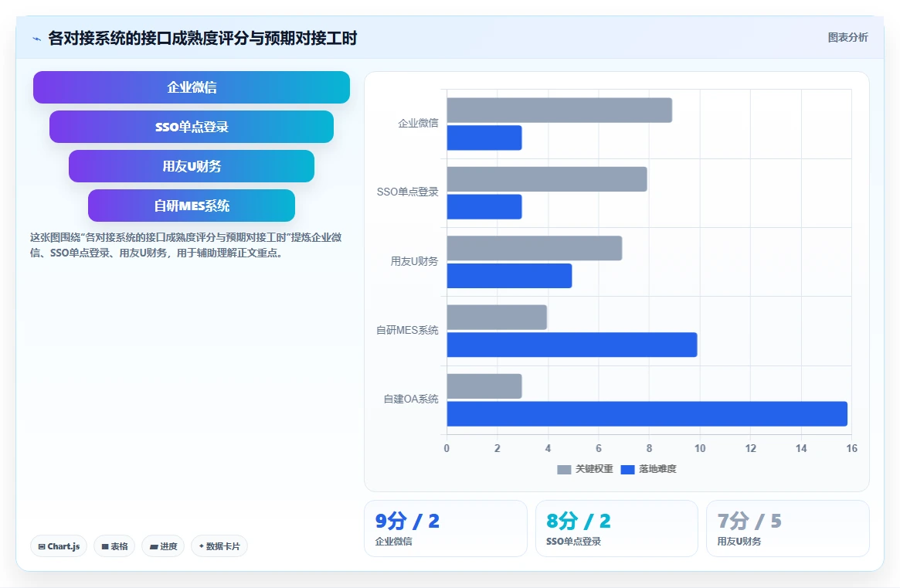Click the description paragraph starting 这张图围绕
The image size is (900, 588).
(186, 245)
